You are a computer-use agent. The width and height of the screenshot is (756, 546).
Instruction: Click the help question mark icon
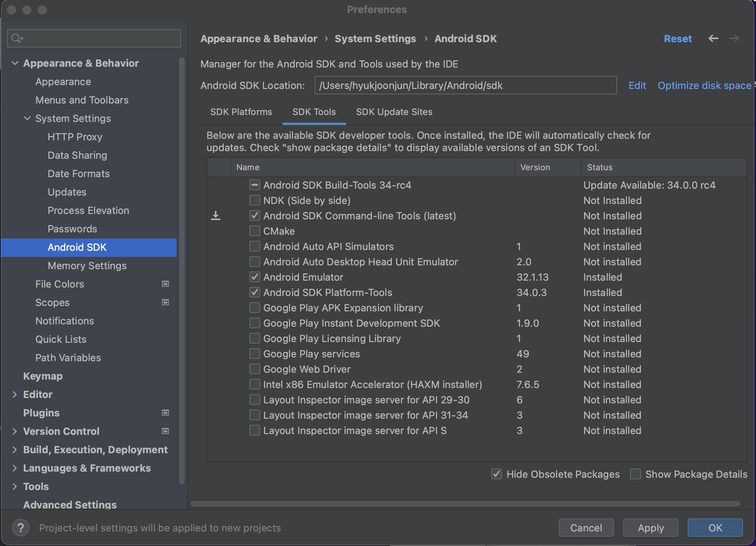[x=21, y=528]
